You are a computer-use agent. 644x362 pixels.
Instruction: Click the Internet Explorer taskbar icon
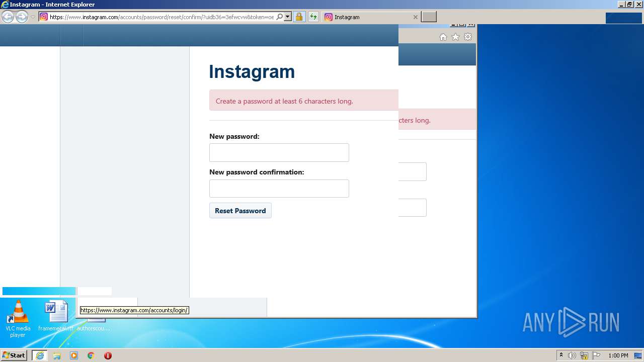(x=40, y=355)
